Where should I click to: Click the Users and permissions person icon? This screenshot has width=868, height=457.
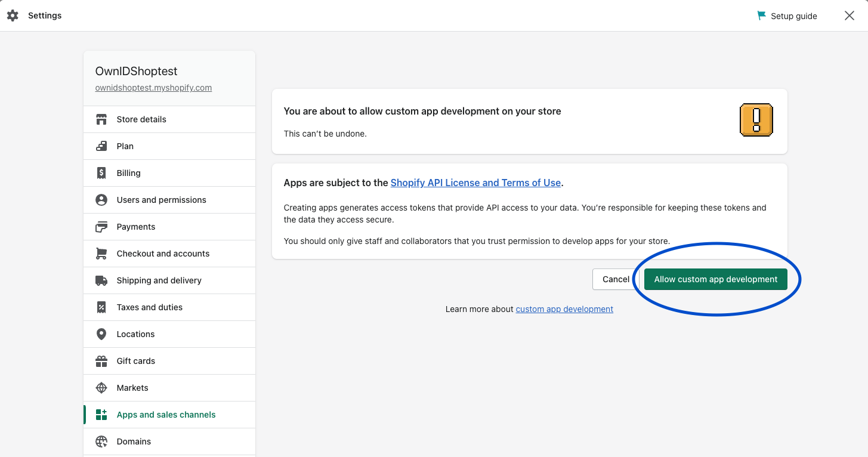pos(101,199)
